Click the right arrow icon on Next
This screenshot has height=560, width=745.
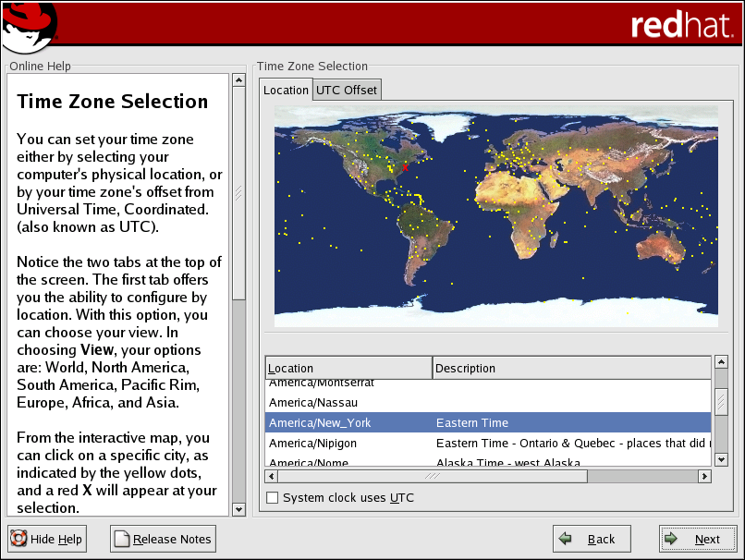(x=672, y=539)
